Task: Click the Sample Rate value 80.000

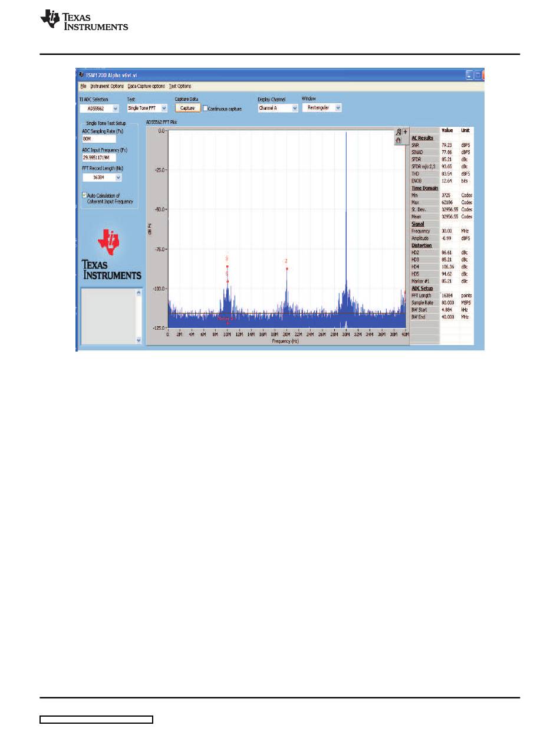Action: click(x=448, y=303)
